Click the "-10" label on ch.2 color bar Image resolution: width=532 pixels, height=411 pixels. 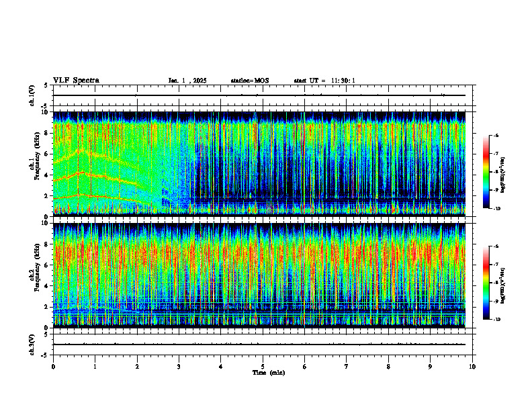pyautogui.click(x=496, y=320)
